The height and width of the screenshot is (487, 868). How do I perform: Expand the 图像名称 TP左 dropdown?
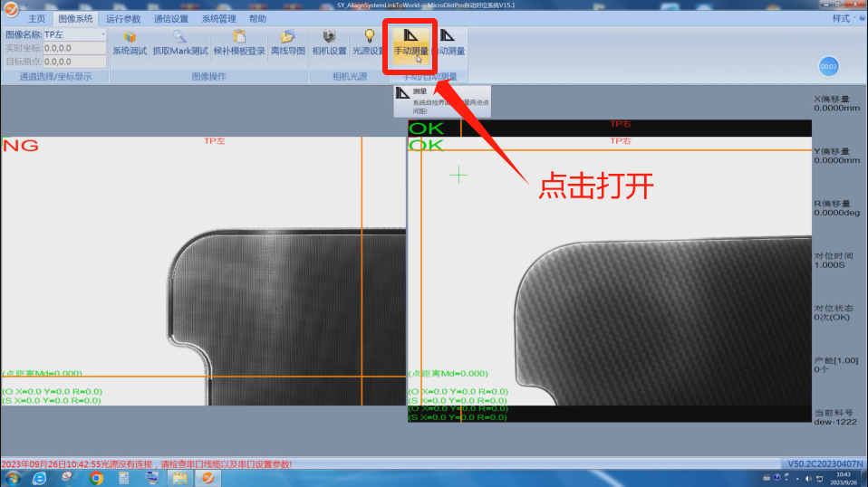coord(103,35)
